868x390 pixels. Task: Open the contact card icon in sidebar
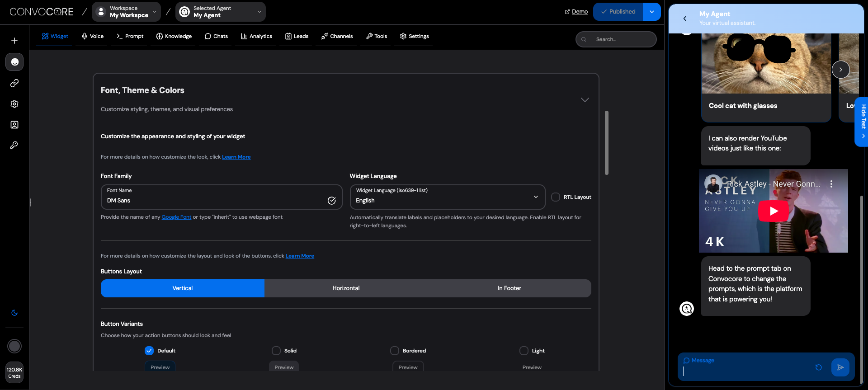tap(14, 125)
